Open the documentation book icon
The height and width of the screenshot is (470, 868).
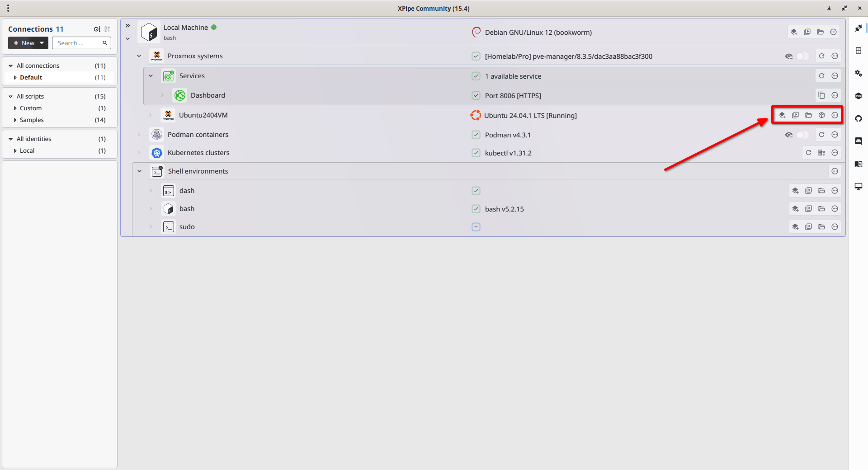pyautogui.click(x=859, y=164)
